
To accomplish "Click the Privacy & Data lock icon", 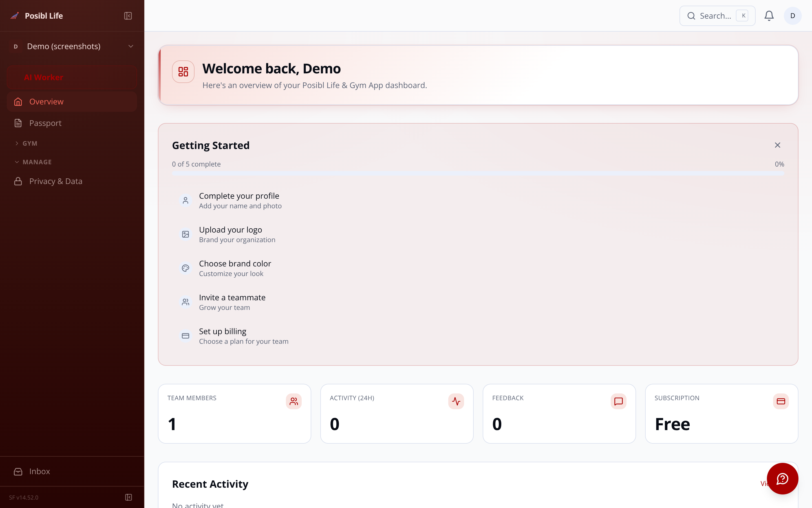I will tap(18, 181).
